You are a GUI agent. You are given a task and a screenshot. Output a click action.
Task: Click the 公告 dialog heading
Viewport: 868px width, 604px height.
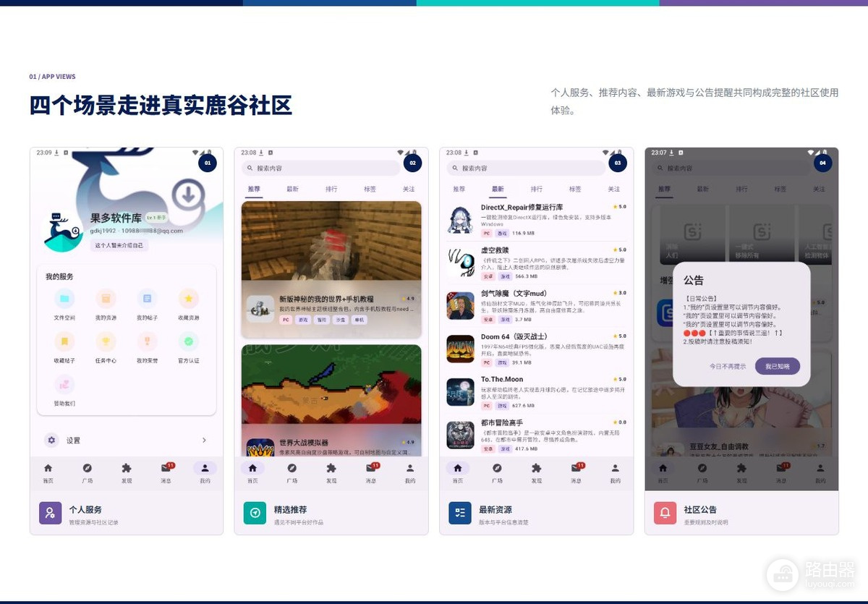tap(694, 280)
